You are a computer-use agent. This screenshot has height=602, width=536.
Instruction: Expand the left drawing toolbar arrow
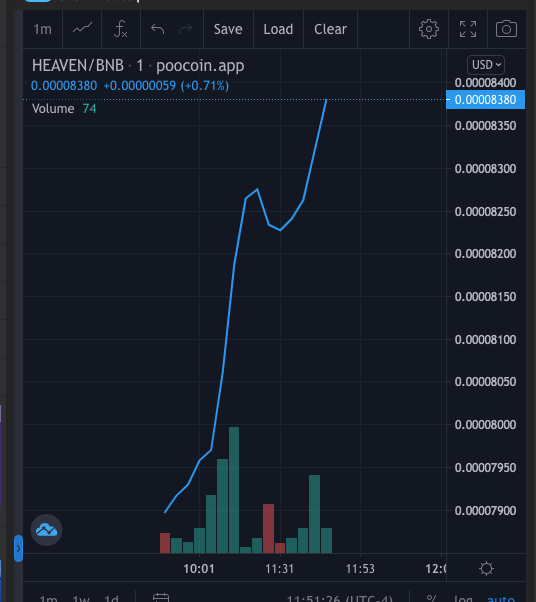pos(18,548)
